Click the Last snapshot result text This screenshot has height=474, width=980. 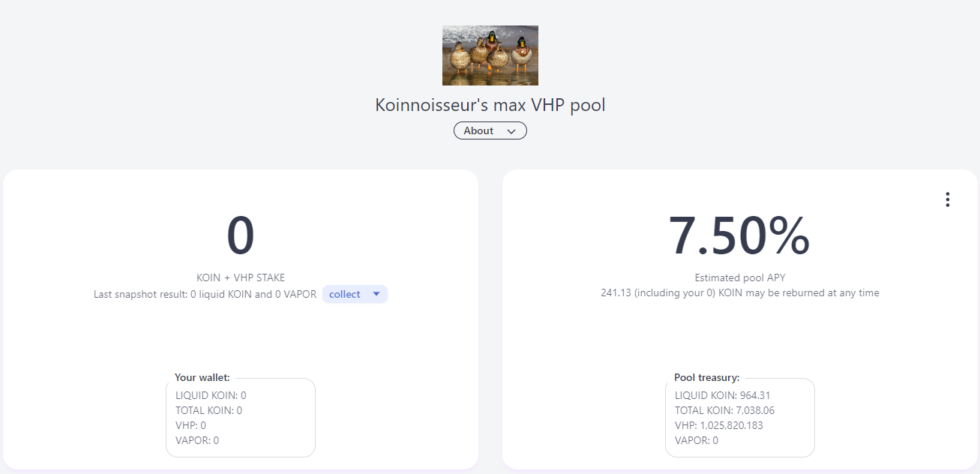click(205, 294)
